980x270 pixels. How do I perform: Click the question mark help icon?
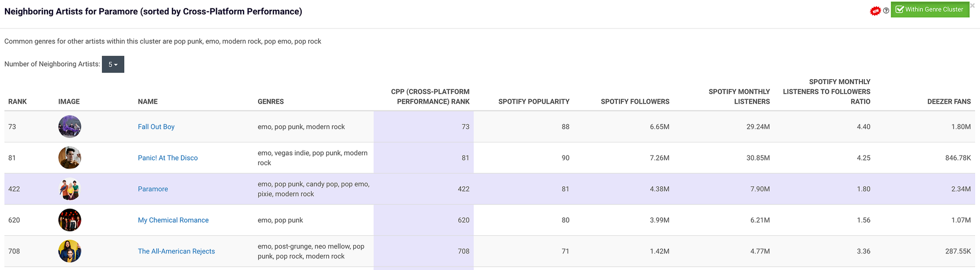point(886,11)
